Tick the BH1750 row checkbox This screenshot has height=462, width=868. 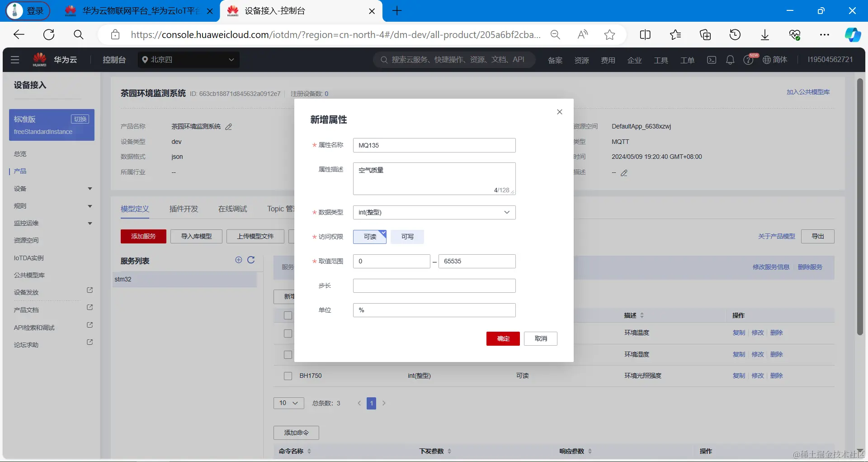[x=288, y=376]
